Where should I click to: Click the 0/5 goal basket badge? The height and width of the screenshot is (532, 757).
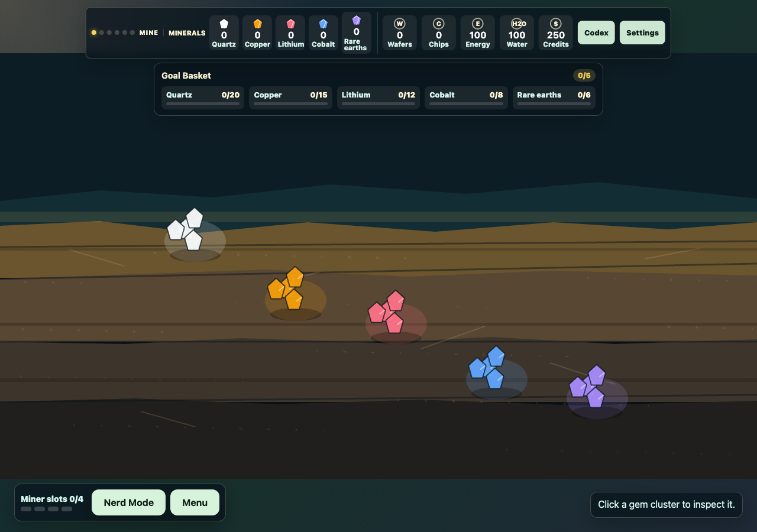pos(584,76)
